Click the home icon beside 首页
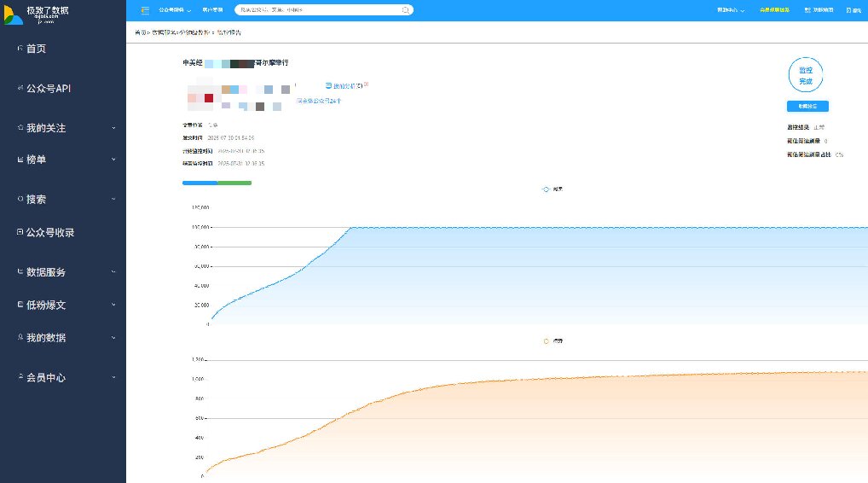Viewport: 868px width, 483px height. [x=20, y=49]
